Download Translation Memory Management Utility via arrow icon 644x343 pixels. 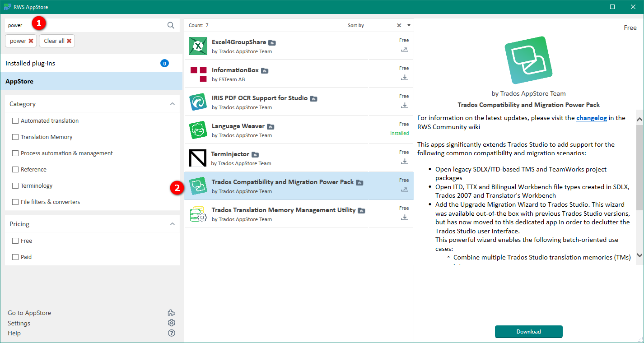[x=405, y=217]
